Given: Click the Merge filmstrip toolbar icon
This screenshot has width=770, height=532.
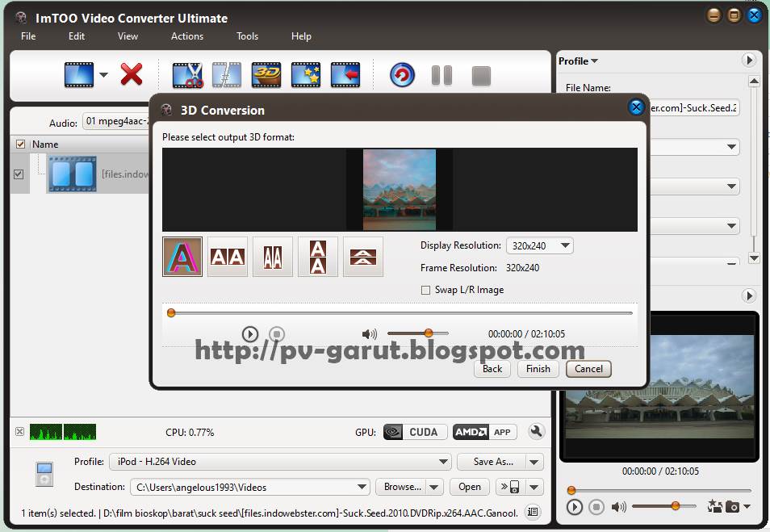Looking at the screenshot, I should 227,75.
